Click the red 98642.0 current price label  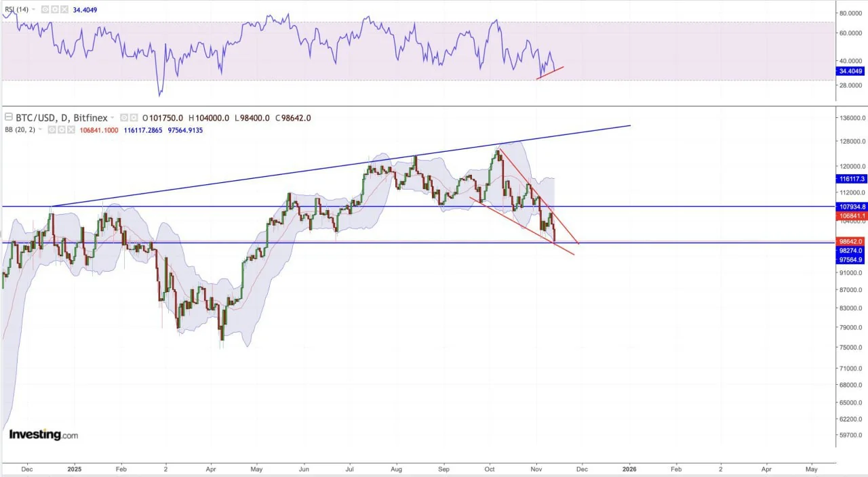coord(852,241)
